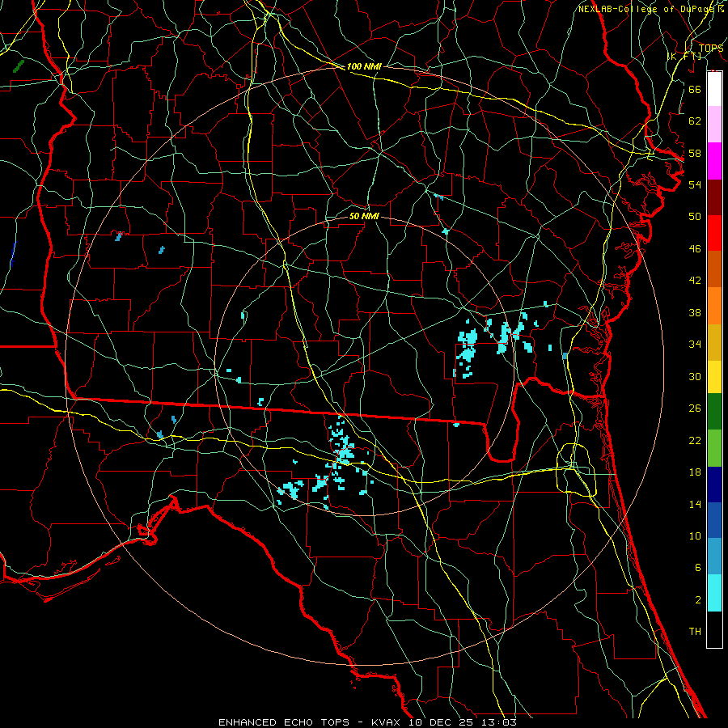Select the bright red legend segment
The height and width of the screenshot is (728, 728).
click(x=714, y=233)
